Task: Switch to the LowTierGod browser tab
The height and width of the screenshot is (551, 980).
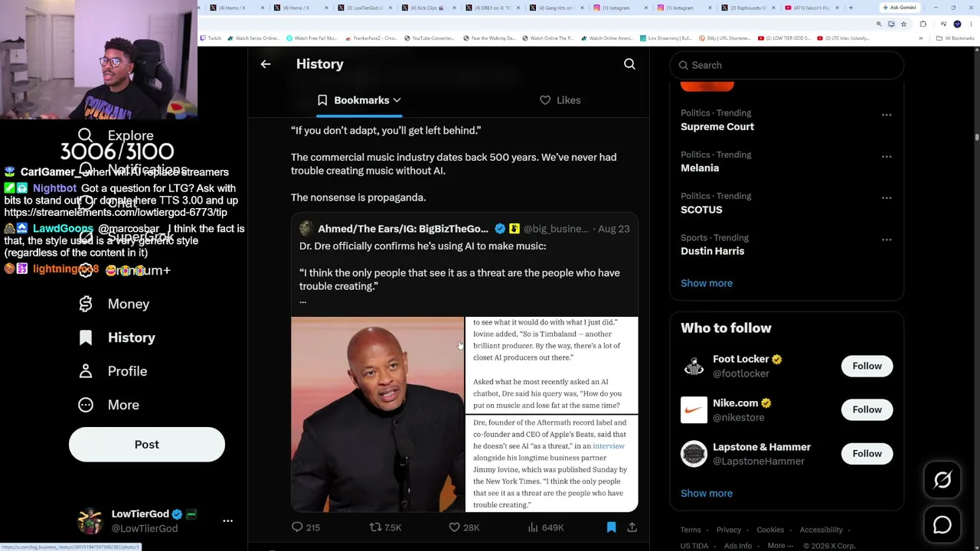Action: (x=364, y=8)
